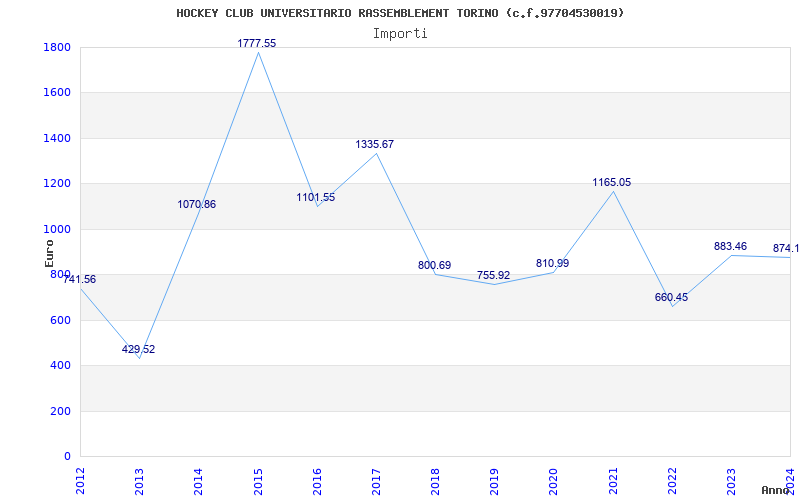Select the 2014 x-axis year label
The image size is (800, 500).
coord(198,481)
